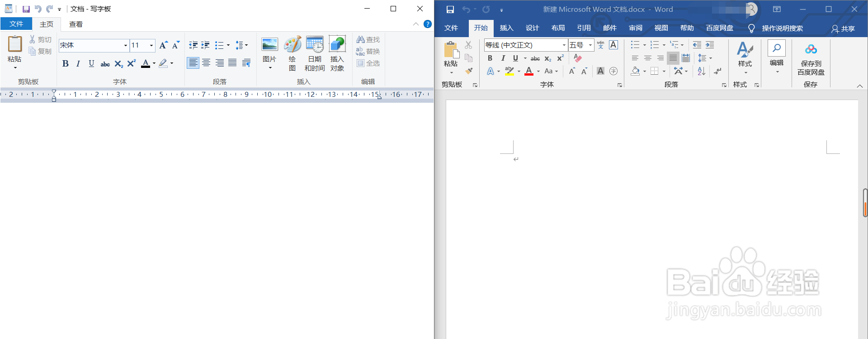
Task: Click Word shading paint bucket icon
Action: point(635,71)
